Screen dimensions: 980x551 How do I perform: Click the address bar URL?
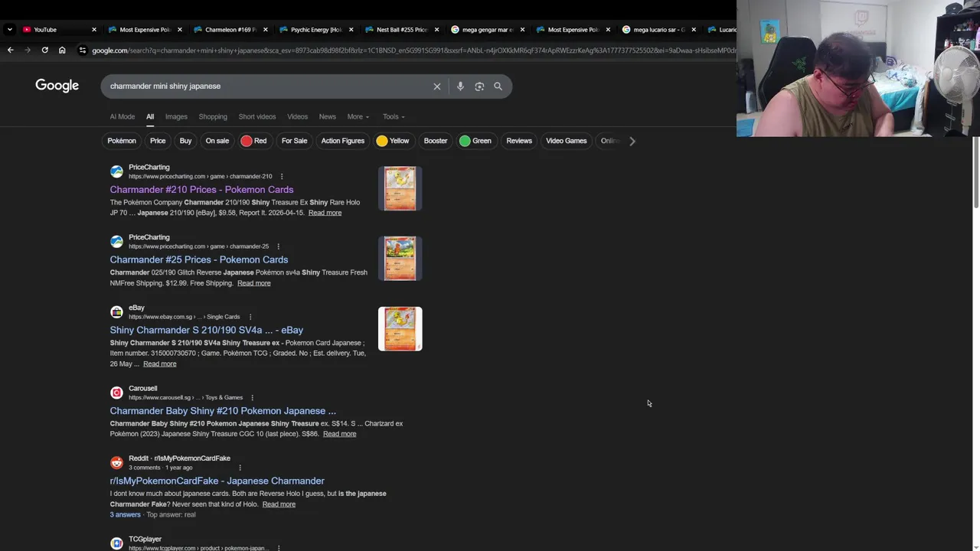(413, 51)
